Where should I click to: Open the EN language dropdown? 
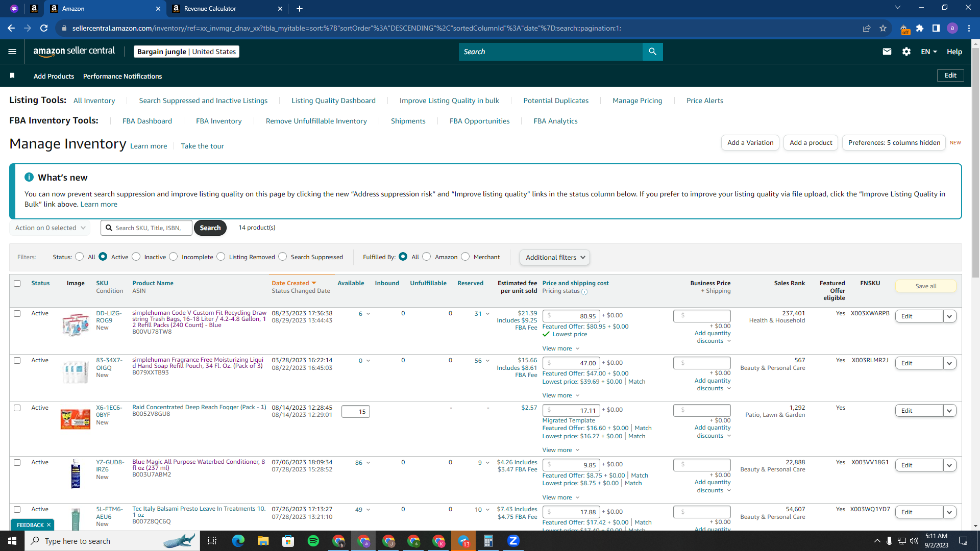coord(929,52)
